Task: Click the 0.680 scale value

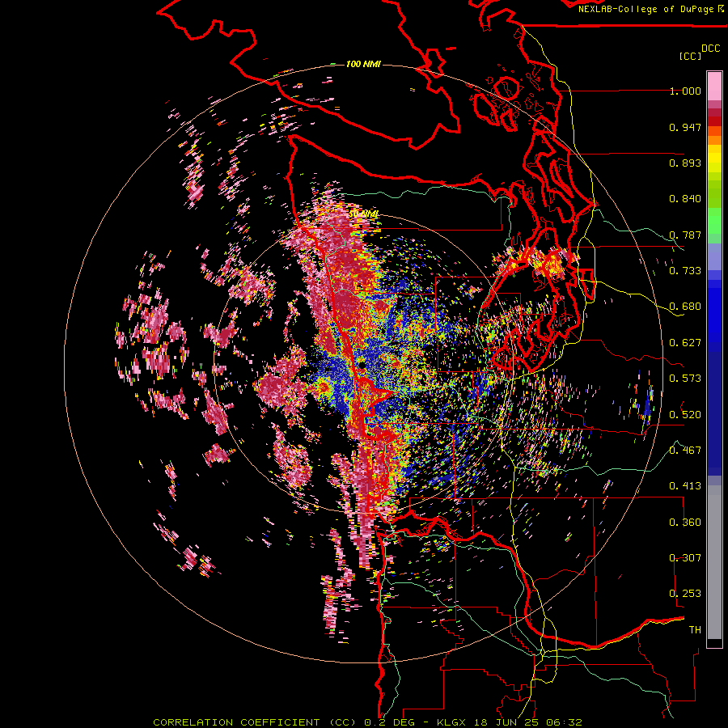Action: (685, 307)
